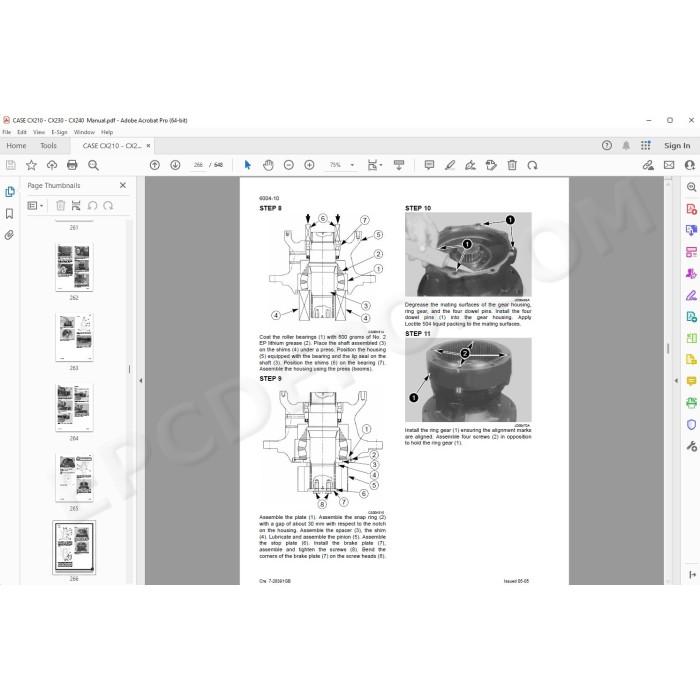
Task: Click the Save file icon
Action: [10, 165]
